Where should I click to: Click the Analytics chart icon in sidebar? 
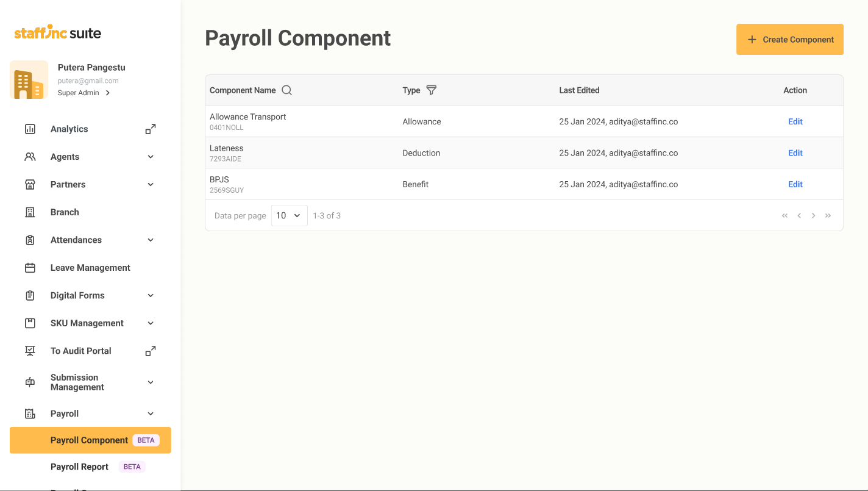tap(30, 129)
